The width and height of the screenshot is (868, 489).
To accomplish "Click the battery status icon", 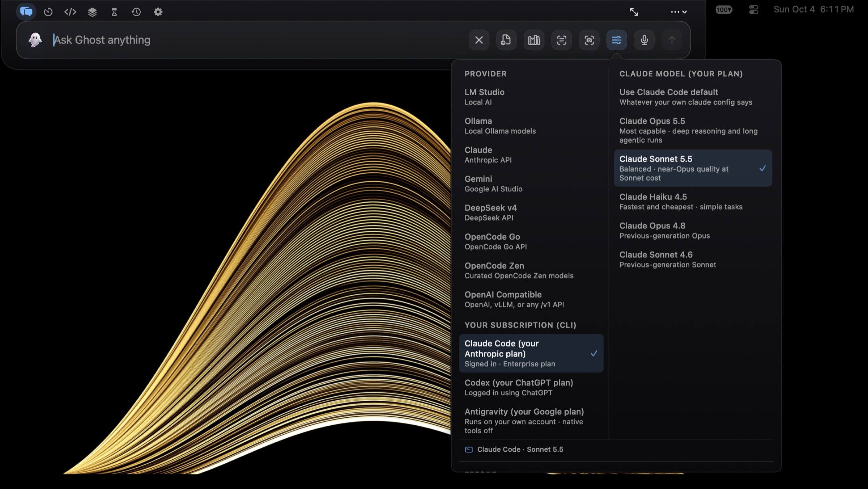I will coord(724,10).
